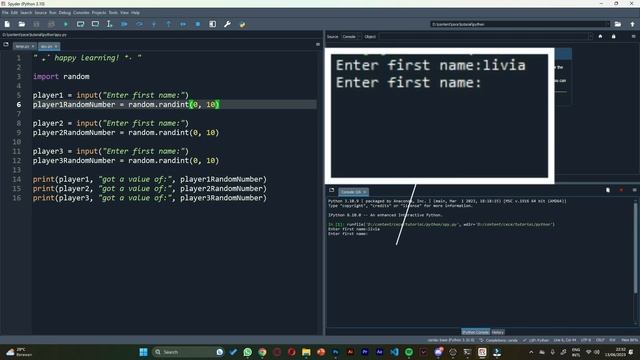
Task: Open the File menu
Action: click(x=5, y=13)
